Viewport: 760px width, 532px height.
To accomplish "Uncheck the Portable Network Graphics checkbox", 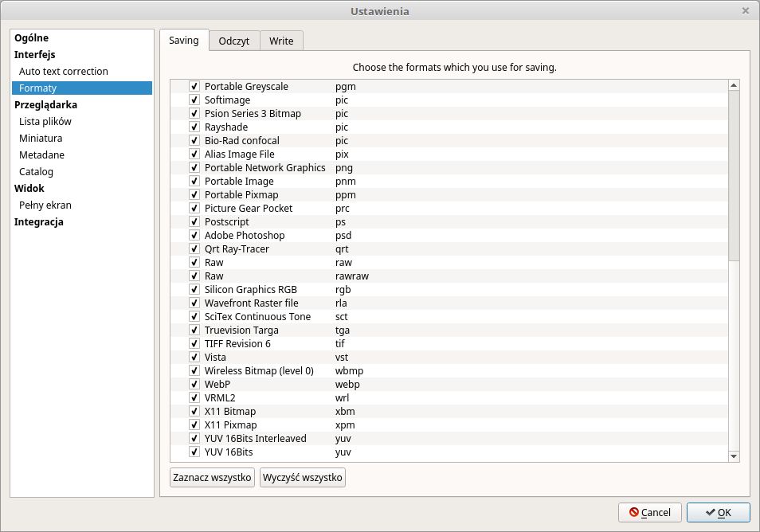I will 194,168.
